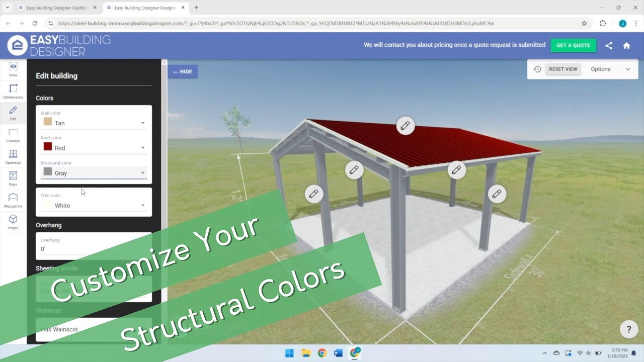Open the Windows Start menu

click(290, 353)
